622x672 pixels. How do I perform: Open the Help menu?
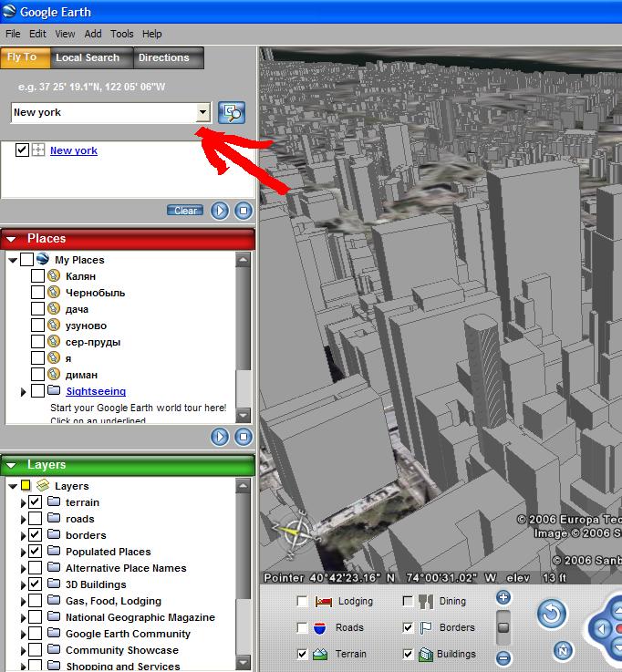152,34
